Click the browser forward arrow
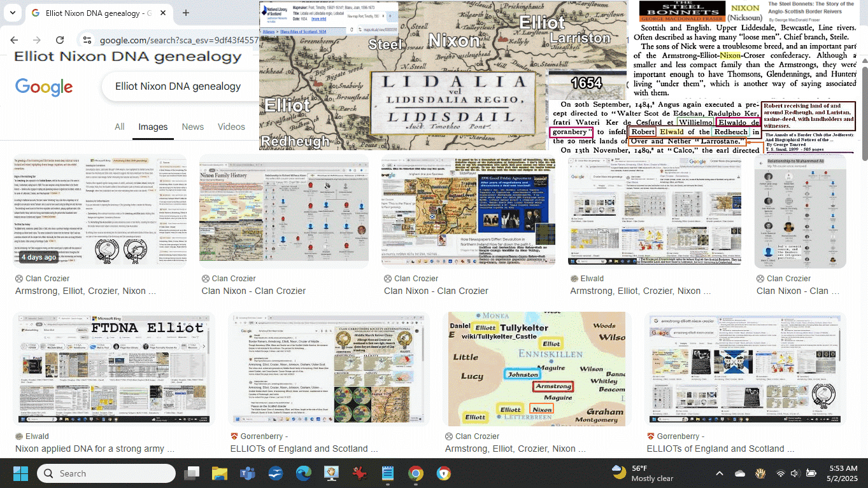868x488 pixels. [x=37, y=40]
